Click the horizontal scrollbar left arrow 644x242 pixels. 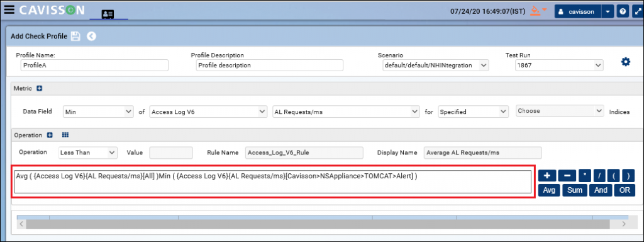point(21,224)
